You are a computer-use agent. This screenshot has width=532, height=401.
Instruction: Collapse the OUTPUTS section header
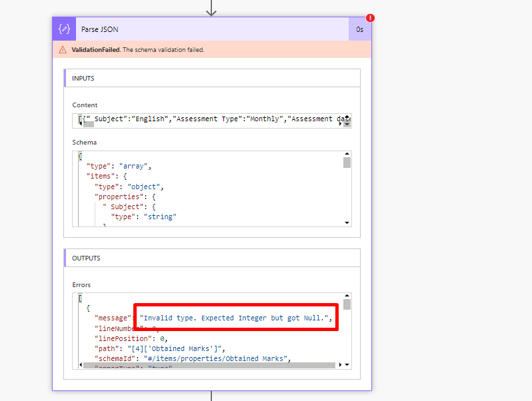86,258
